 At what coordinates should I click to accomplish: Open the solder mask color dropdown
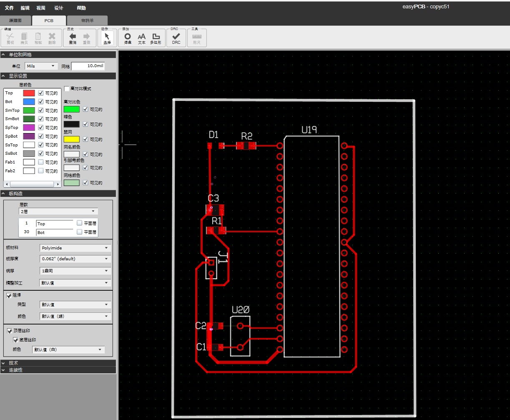coord(75,316)
